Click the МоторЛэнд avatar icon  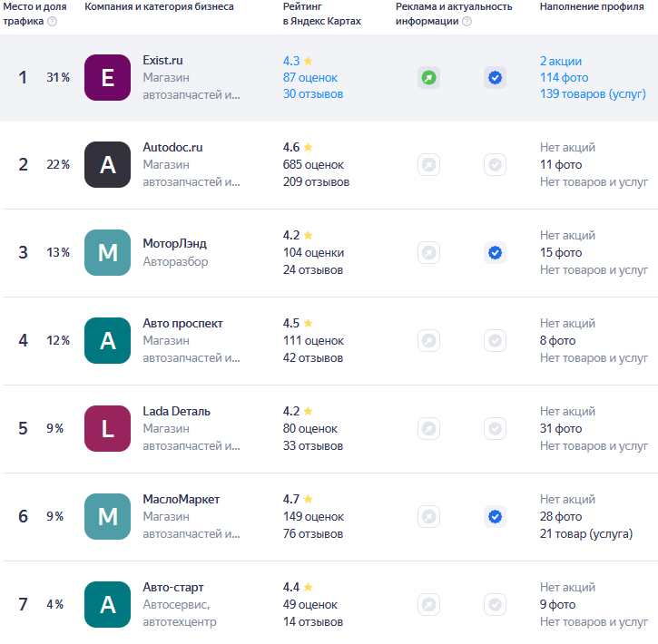[x=107, y=253]
